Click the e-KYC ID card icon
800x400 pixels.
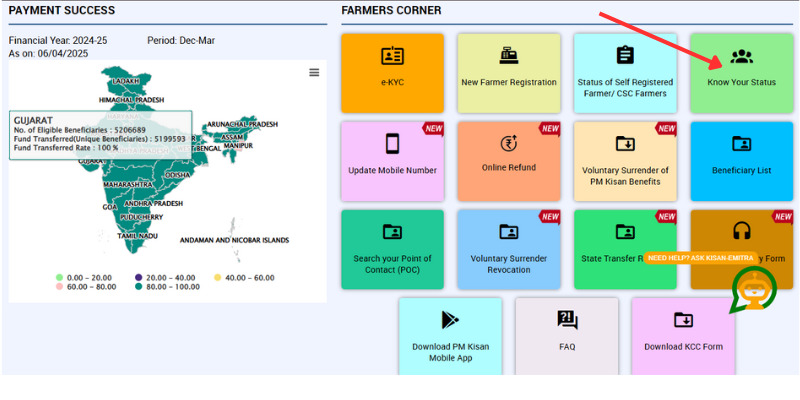pos(392,56)
